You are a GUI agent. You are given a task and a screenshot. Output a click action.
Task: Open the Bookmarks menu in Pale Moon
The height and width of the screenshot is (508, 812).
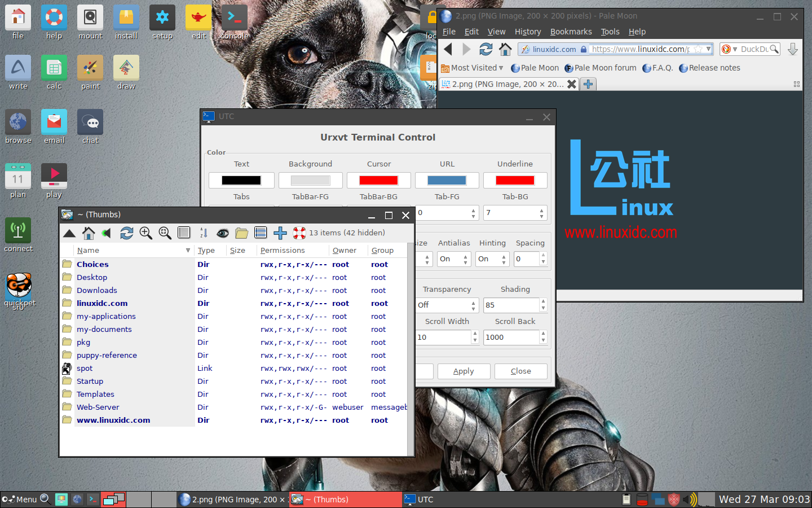point(571,32)
